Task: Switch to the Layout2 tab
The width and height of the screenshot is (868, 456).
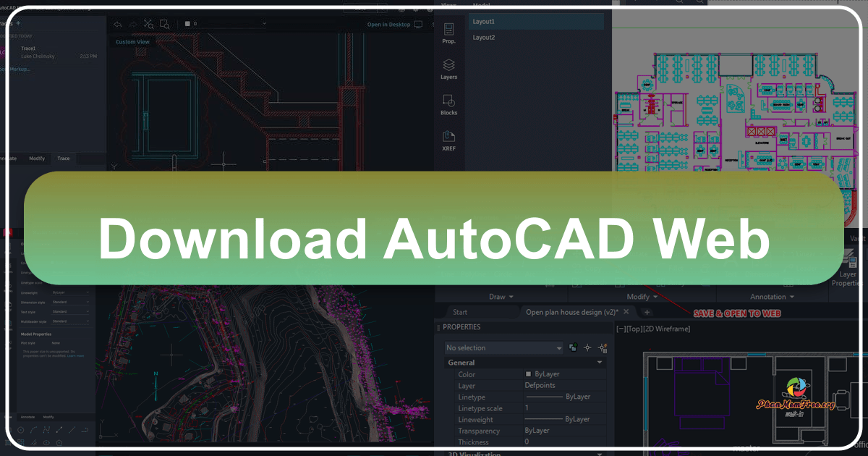Action: coord(483,37)
